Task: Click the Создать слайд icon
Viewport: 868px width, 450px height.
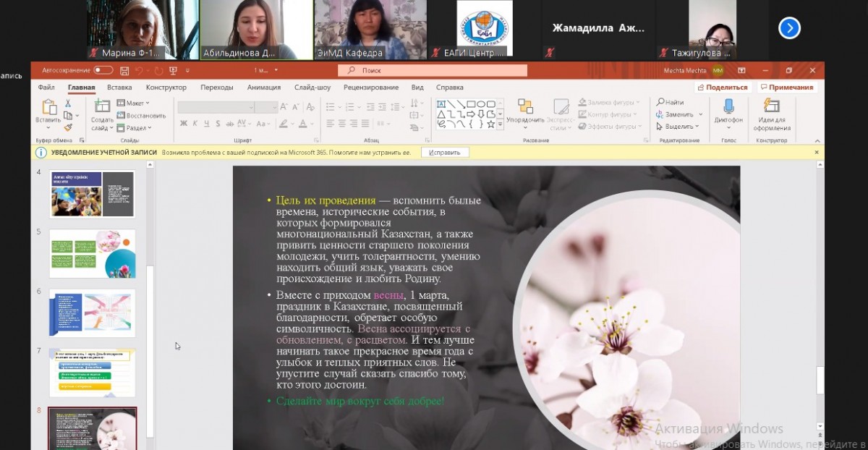Action: [x=101, y=108]
